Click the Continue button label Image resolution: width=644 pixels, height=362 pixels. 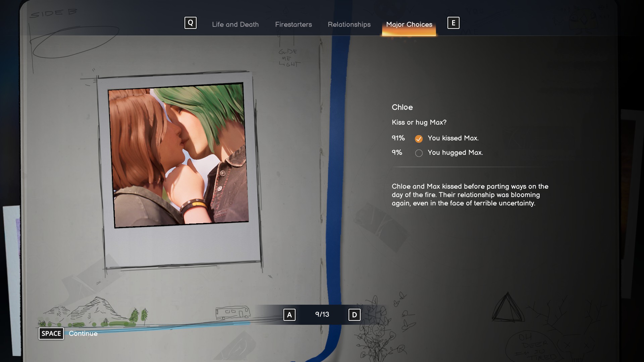83,334
